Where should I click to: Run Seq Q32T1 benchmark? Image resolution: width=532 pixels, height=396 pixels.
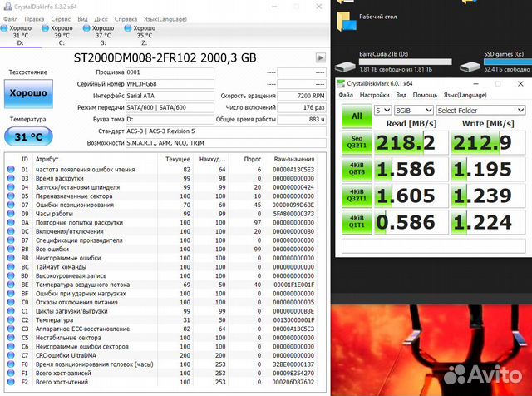(357, 142)
